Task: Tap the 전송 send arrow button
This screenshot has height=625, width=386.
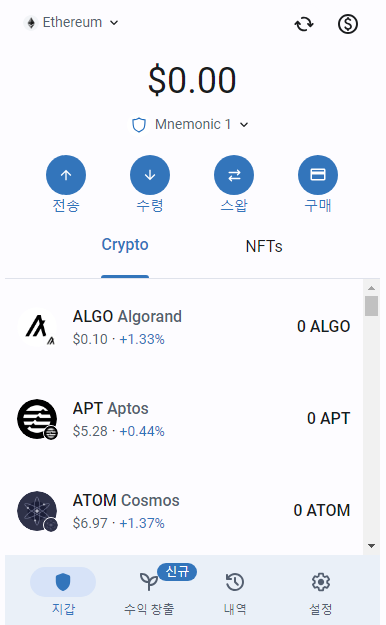Action: pyautogui.click(x=66, y=175)
